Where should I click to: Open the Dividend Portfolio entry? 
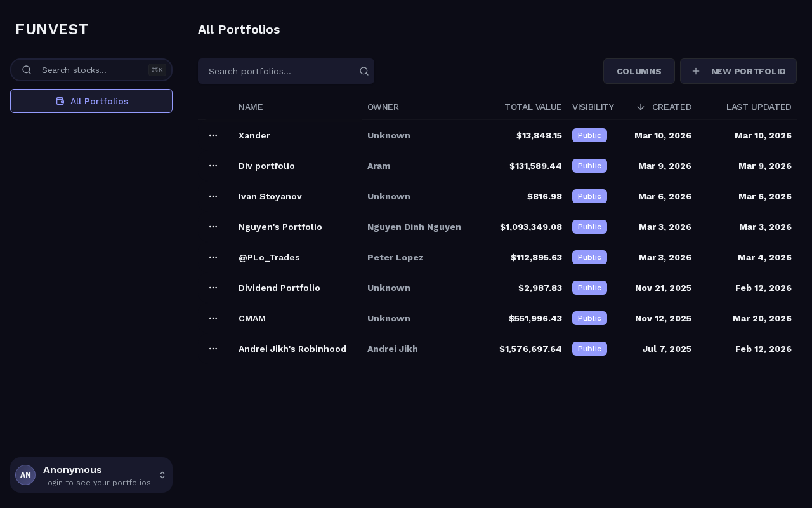279,288
